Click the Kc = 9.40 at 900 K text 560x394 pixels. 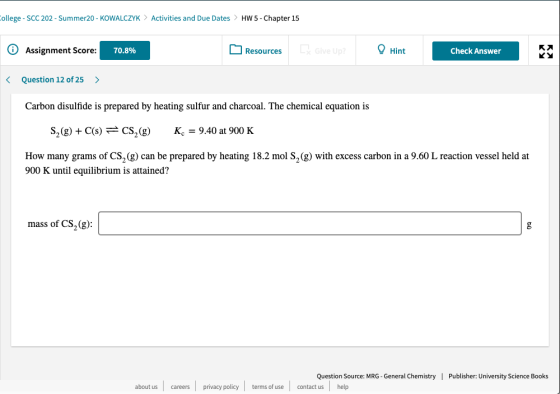click(x=214, y=131)
